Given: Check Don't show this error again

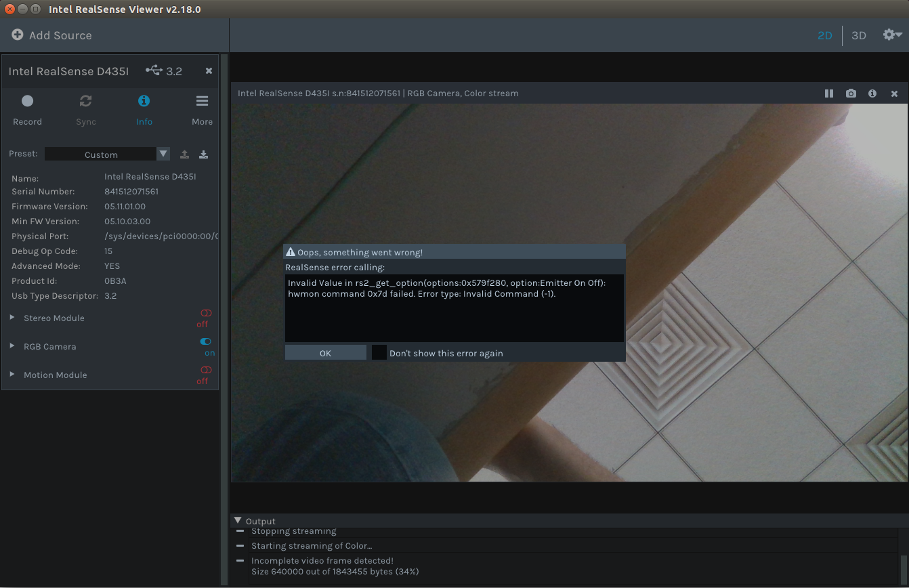Looking at the screenshot, I should tap(379, 352).
